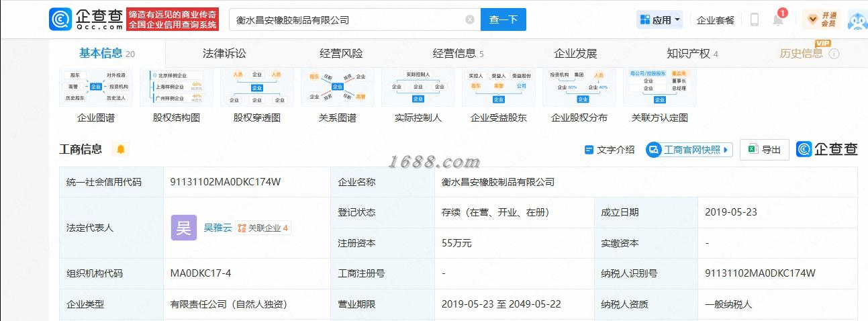Open the notification bell with the red badge
This screenshot has height=321, width=868.
point(779,18)
